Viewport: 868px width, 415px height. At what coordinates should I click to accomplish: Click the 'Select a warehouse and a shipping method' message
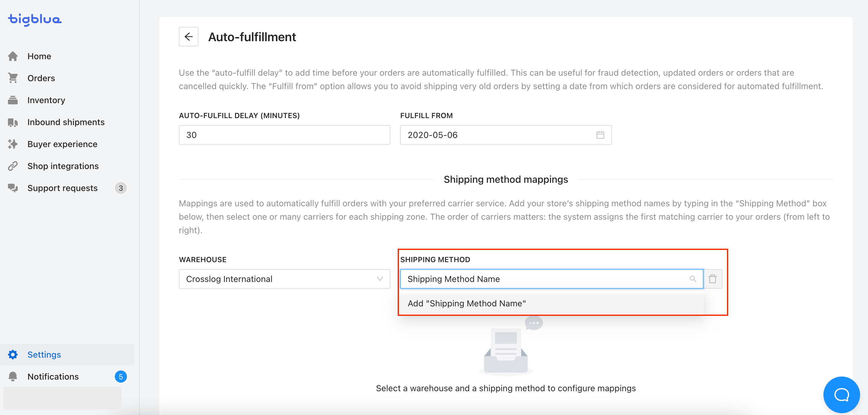(506, 388)
